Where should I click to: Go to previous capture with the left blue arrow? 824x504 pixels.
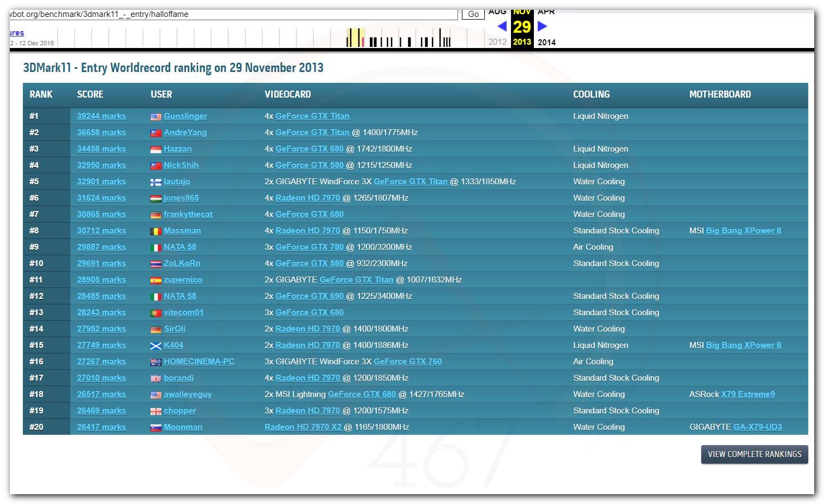pos(502,26)
